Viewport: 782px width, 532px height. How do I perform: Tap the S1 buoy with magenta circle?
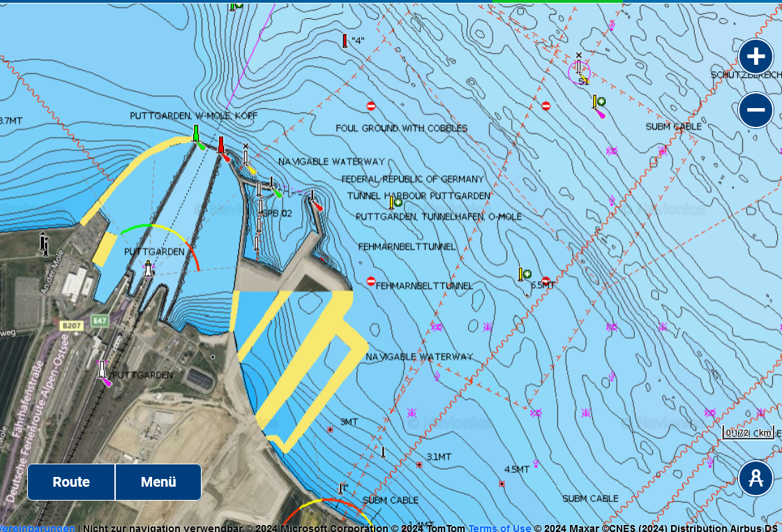point(579,70)
